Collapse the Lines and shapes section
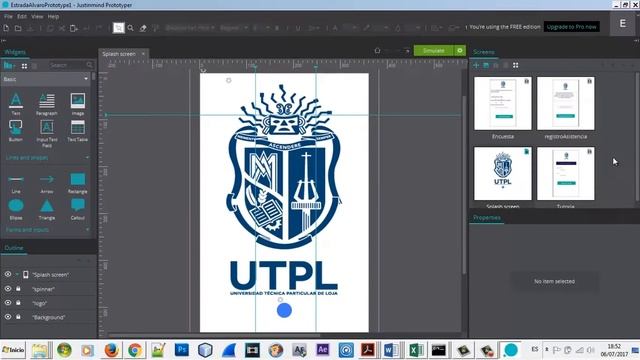The height and width of the screenshot is (360, 640). click(x=87, y=158)
